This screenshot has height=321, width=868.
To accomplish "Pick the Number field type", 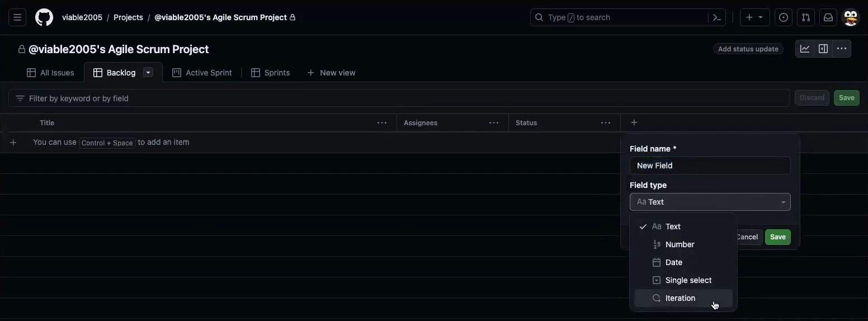I will 680,244.
